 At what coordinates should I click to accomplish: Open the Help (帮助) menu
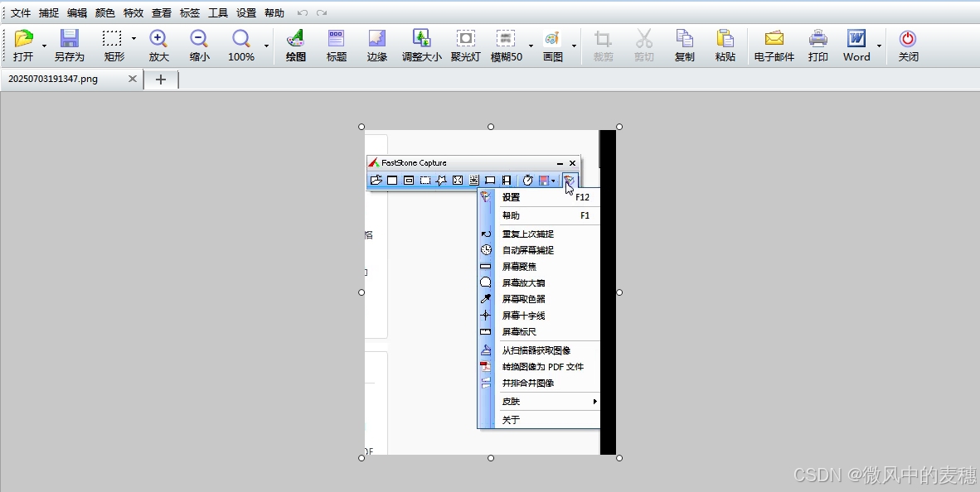(x=274, y=12)
